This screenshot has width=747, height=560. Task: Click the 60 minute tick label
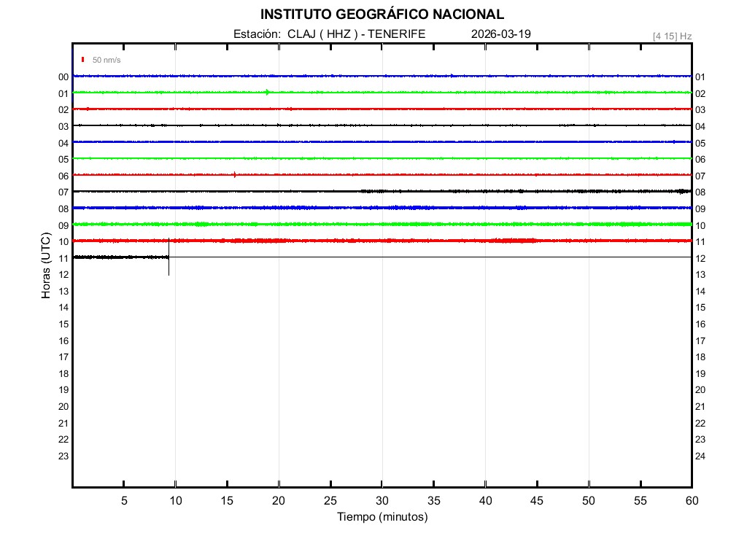pyautogui.click(x=691, y=501)
